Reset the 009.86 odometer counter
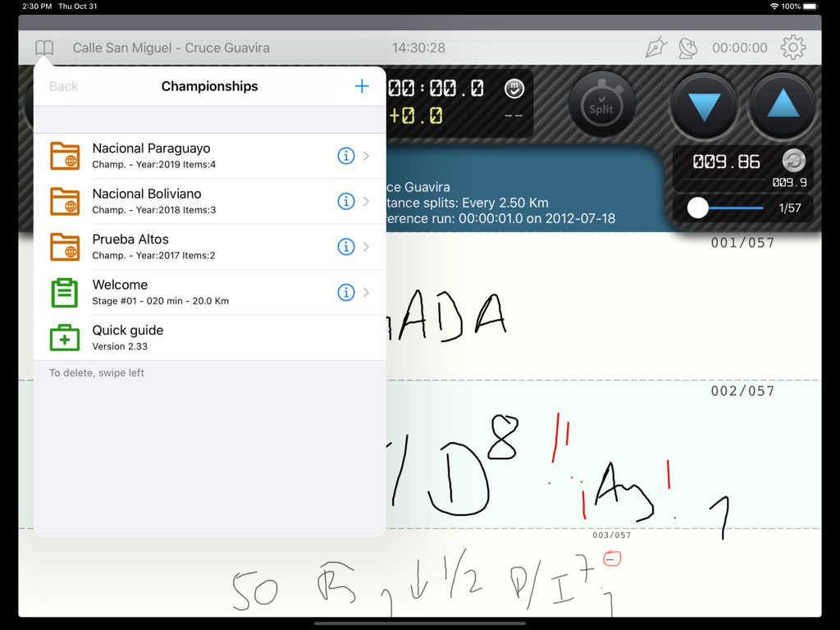The height and width of the screenshot is (630, 840). pos(792,162)
